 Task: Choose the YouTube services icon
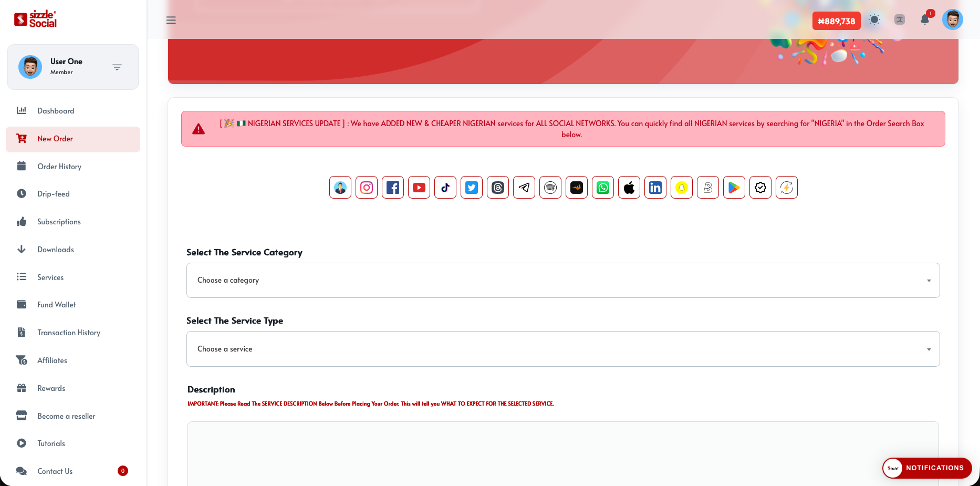pos(419,188)
